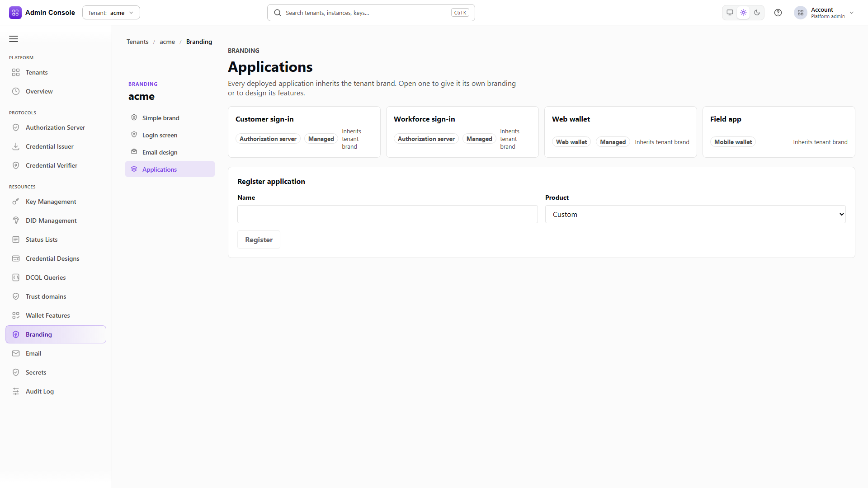Image resolution: width=868 pixels, height=488 pixels.
Task: Click the Email envelope icon in sidebar
Action: (16, 353)
